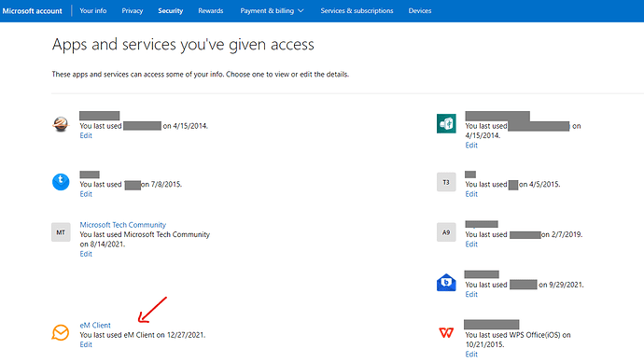Click the red WPS Office icon
The image size is (644, 363).
(446, 332)
